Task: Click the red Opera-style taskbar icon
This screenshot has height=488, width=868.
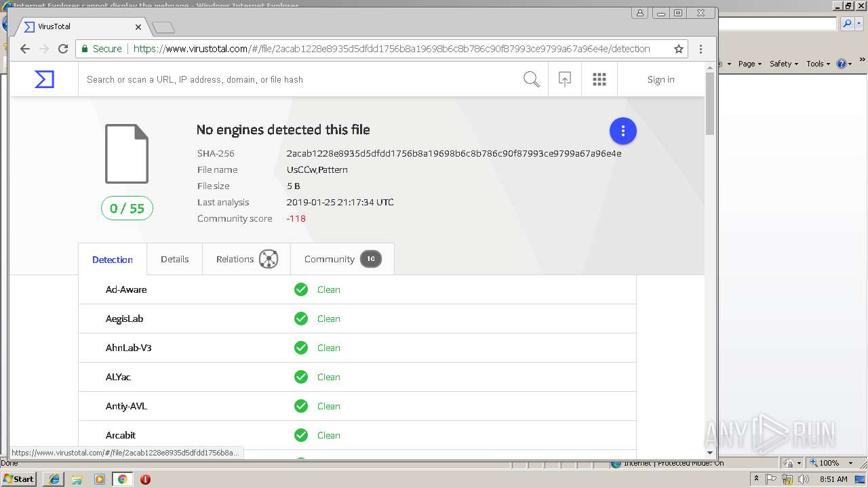Action: [145, 479]
